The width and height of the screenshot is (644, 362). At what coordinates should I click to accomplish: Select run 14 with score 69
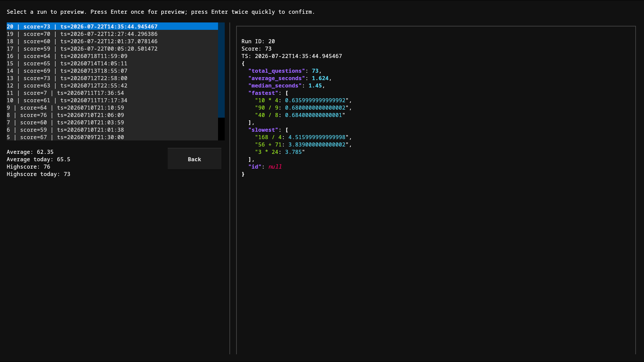pyautogui.click(x=112, y=71)
